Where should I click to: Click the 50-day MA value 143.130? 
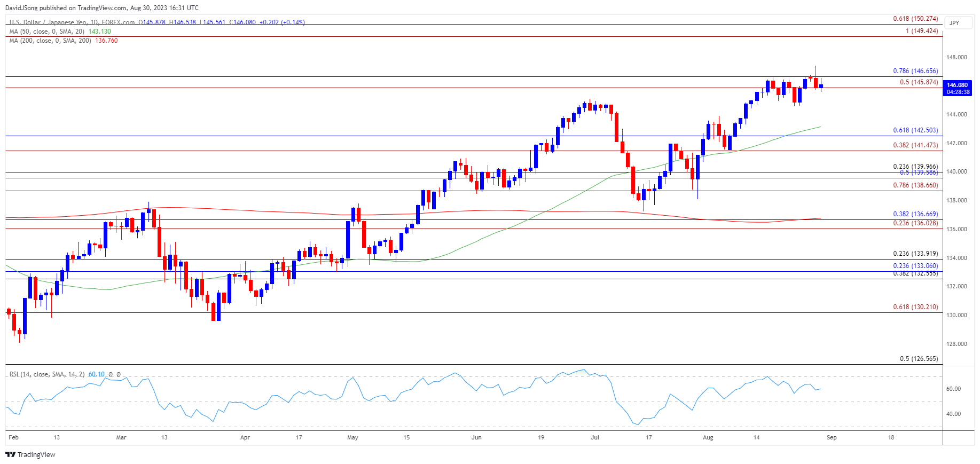(99, 32)
